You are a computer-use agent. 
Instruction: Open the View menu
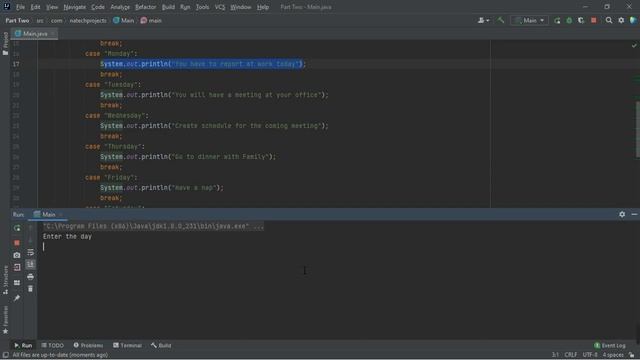pyautogui.click(x=52, y=7)
